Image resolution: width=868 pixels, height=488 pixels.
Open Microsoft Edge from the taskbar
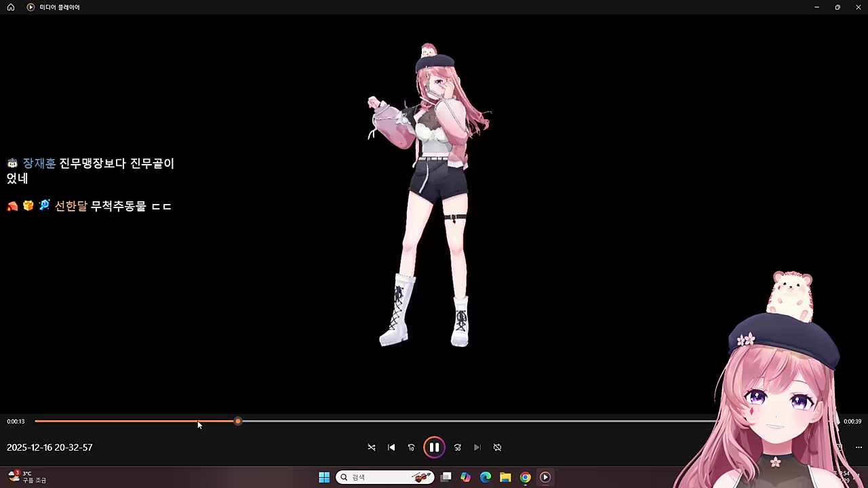486,477
